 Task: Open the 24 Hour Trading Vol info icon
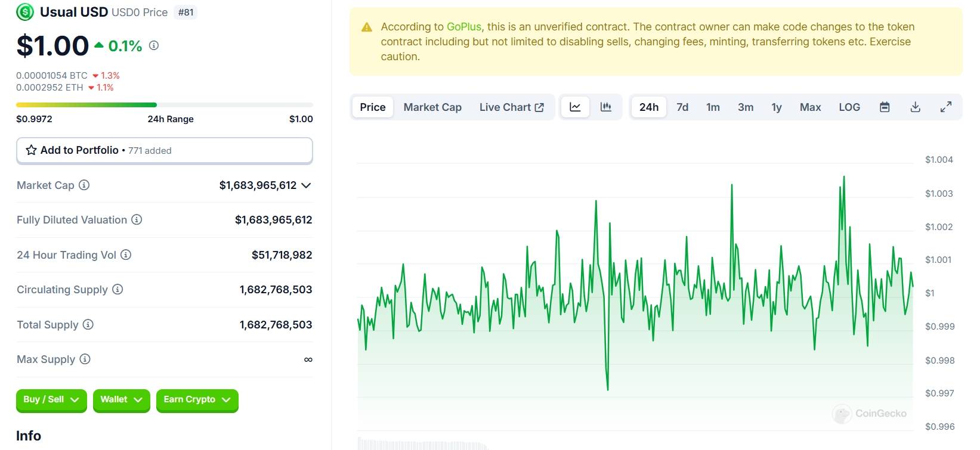click(x=126, y=255)
